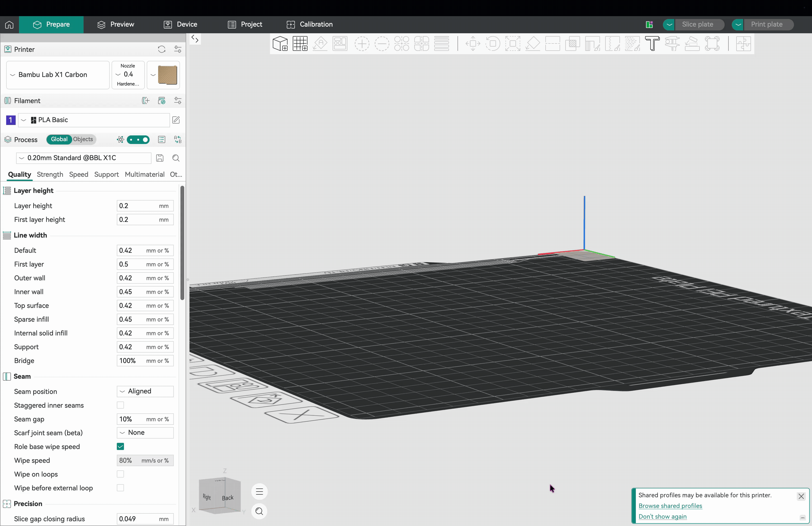This screenshot has width=812, height=526.
Task: Click the save process preset icon
Action: (160, 158)
